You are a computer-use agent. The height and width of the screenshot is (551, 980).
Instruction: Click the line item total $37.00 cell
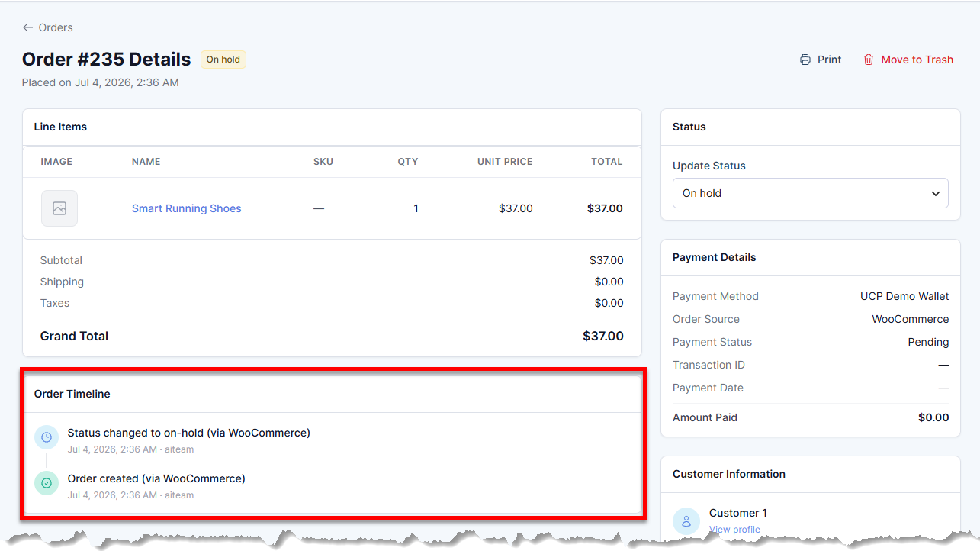click(x=605, y=208)
